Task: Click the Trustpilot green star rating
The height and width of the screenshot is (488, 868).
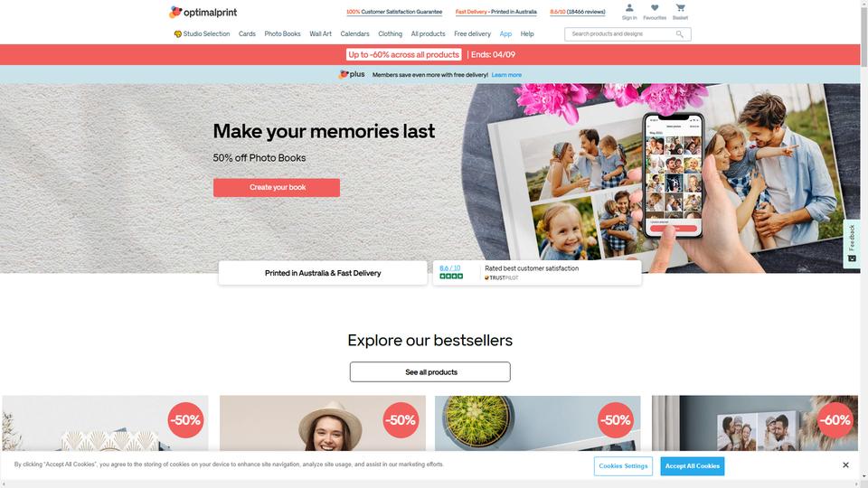Action: pos(451,277)
